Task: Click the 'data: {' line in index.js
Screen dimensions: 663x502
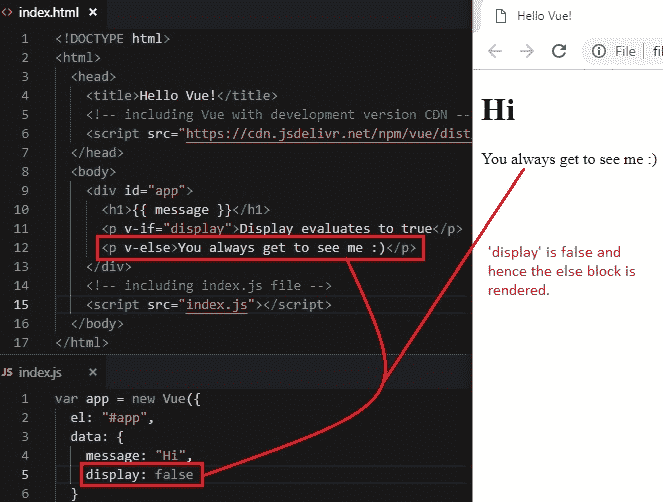Action: (97, 436)
